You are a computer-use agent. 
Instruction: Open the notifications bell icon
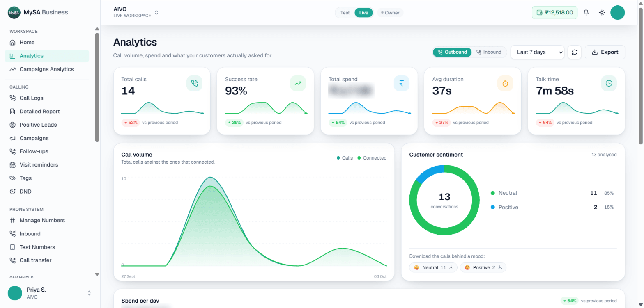[586, 13]
